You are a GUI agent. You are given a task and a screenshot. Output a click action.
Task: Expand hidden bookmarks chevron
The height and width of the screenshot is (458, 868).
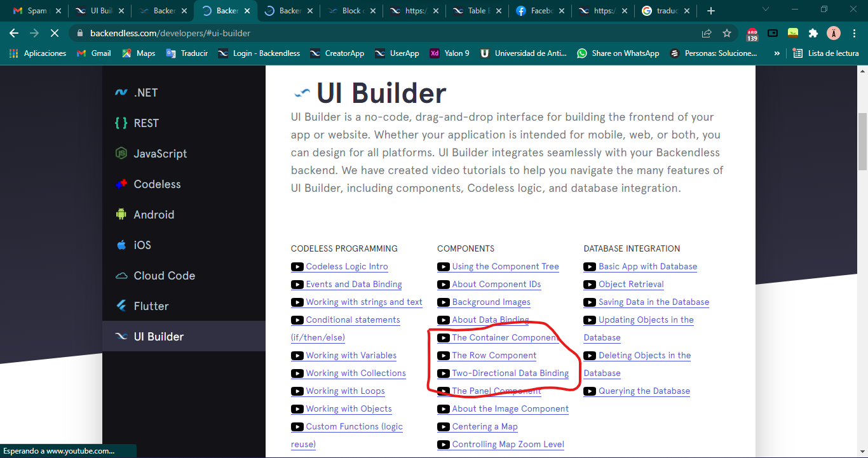(x=776, y=53)
